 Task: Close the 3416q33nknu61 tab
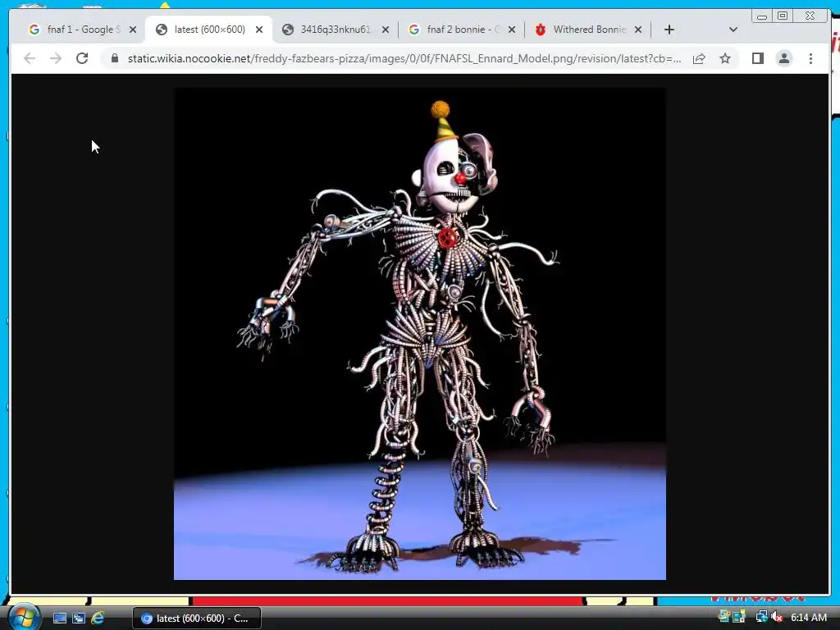click(x=386, y=30)
